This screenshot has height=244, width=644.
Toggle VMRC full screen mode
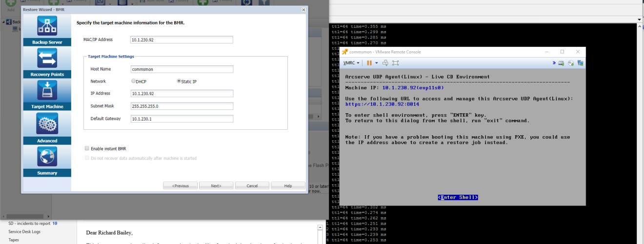click(396, 63)
